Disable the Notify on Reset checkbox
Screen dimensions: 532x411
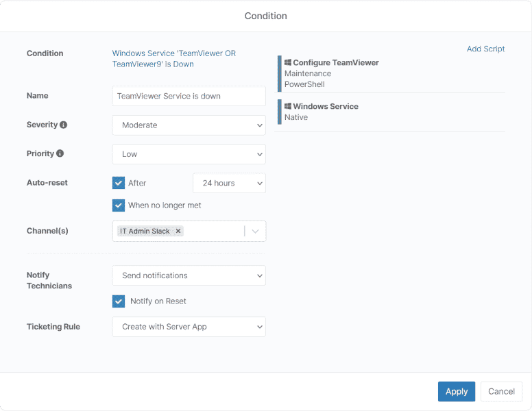[119, 301]
